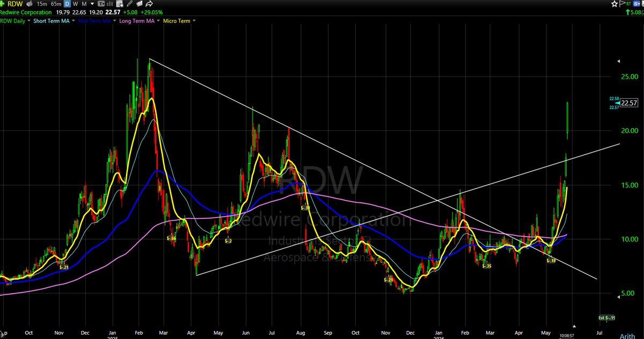Click the current price 22.57 label
The height and width of the screenshot is (339, 644).
628,104
